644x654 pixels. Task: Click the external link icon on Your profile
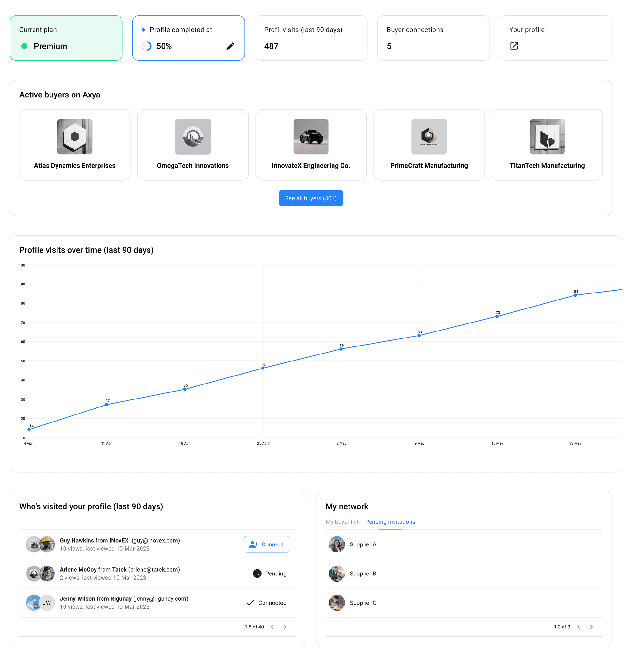click(x=514, y=46)
